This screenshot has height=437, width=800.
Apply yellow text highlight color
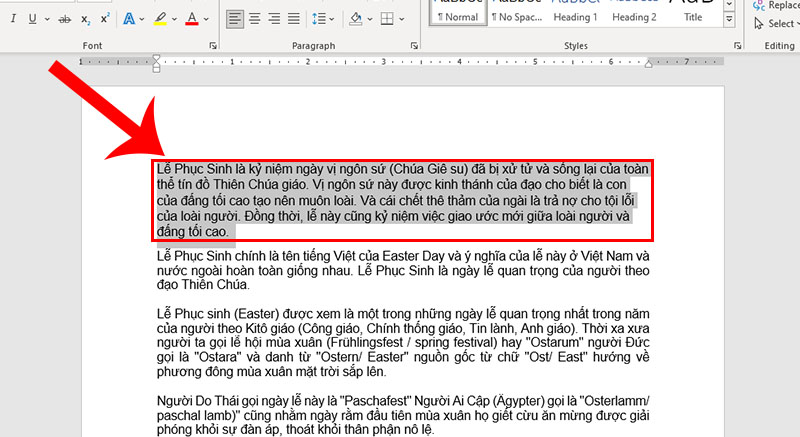pyautogui.click(x=160, y=19)
